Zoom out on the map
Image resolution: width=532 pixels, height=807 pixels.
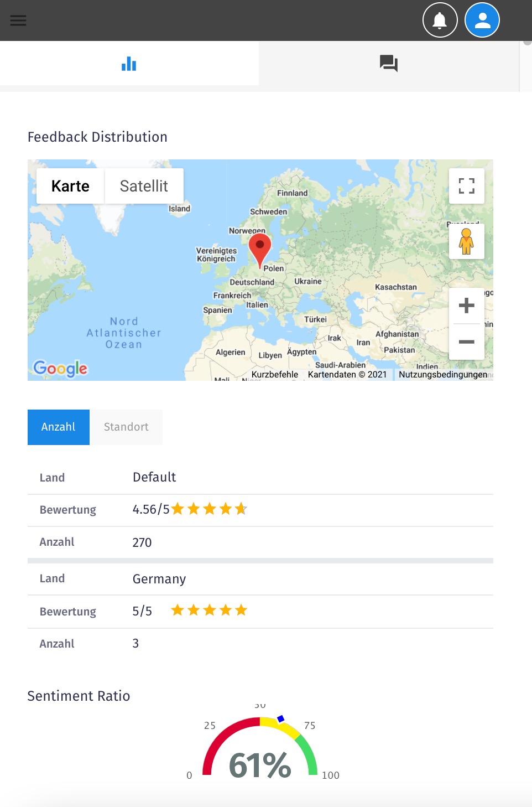point(466,342)
